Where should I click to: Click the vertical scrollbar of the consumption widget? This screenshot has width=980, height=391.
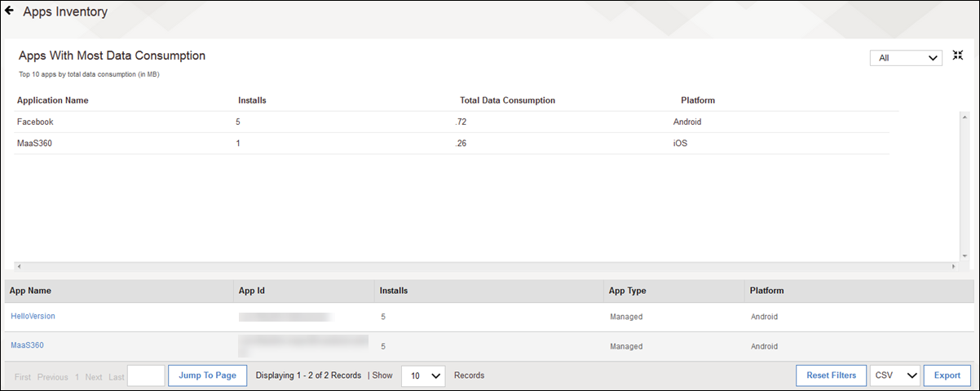tap(964, 187)
